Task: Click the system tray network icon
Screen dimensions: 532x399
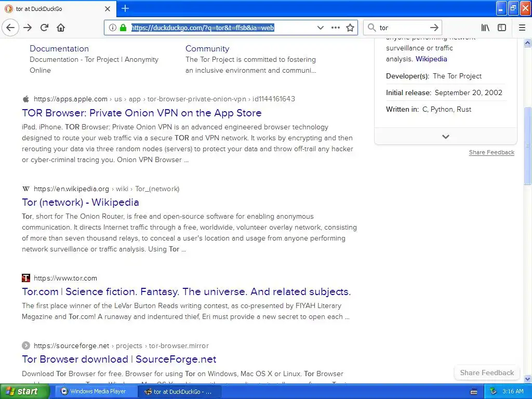Action: (493, 392)
